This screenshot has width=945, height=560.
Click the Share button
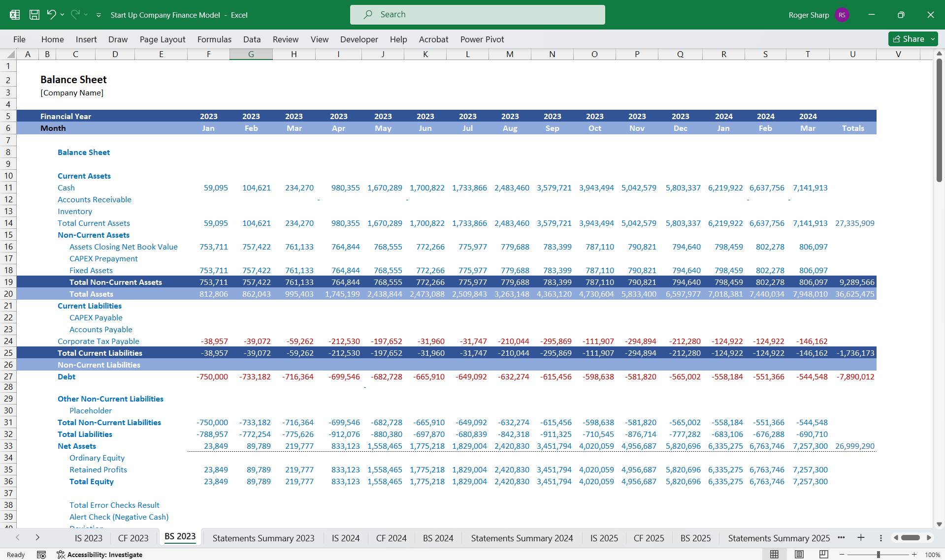tap(911, 39)
